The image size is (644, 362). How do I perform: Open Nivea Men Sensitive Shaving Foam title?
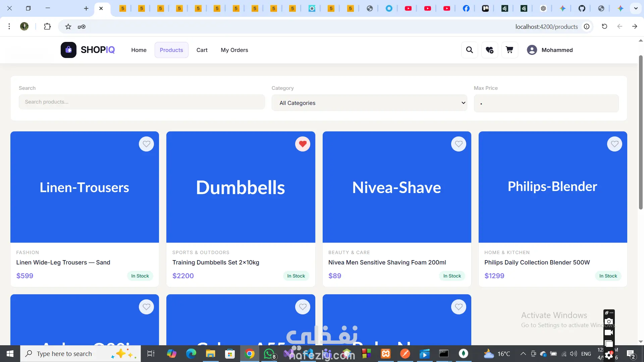[x=387, y=262]
